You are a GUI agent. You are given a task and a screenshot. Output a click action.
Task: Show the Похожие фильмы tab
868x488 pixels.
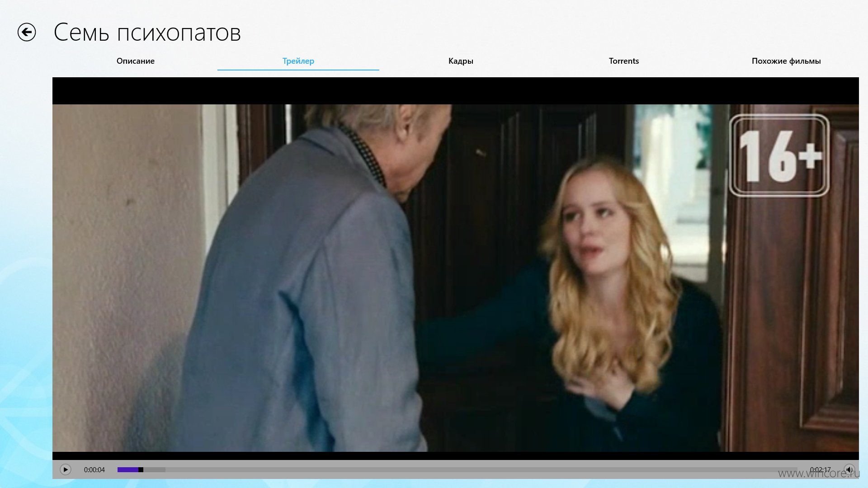point(786,61)
